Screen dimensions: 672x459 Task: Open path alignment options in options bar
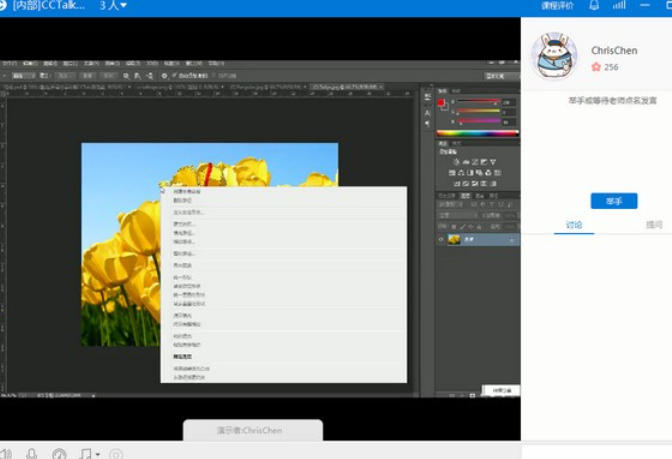click(138, 76)
